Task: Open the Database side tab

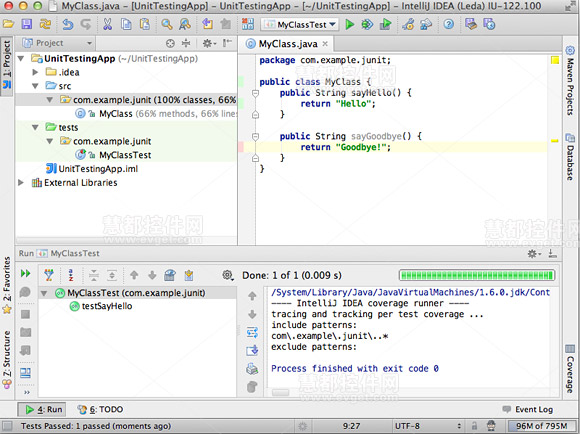Action: (x=570, y=157)
